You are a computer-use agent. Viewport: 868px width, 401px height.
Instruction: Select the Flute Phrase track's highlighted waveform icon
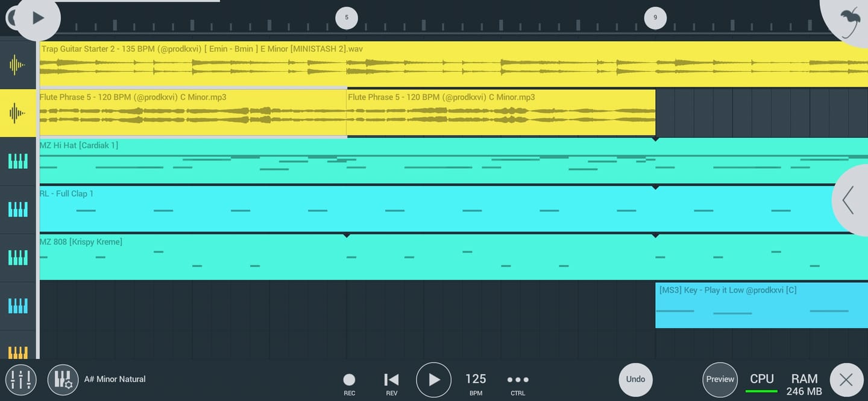pos(18,113)
